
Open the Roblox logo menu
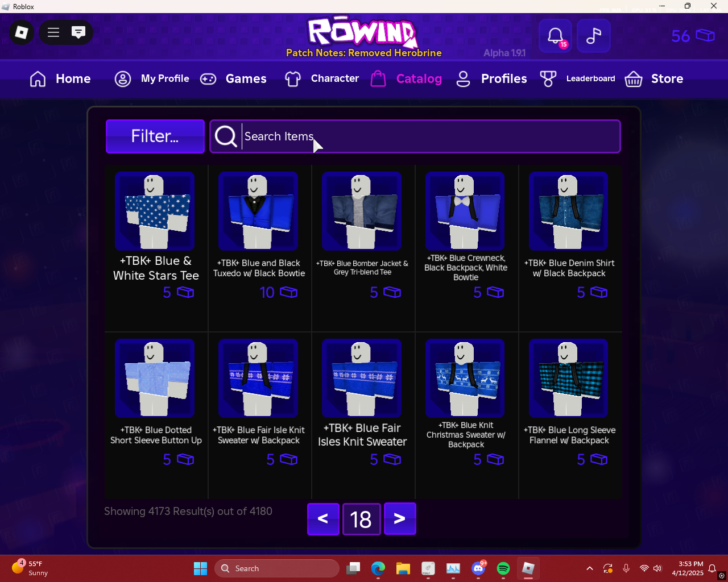[x=22, y=32]
